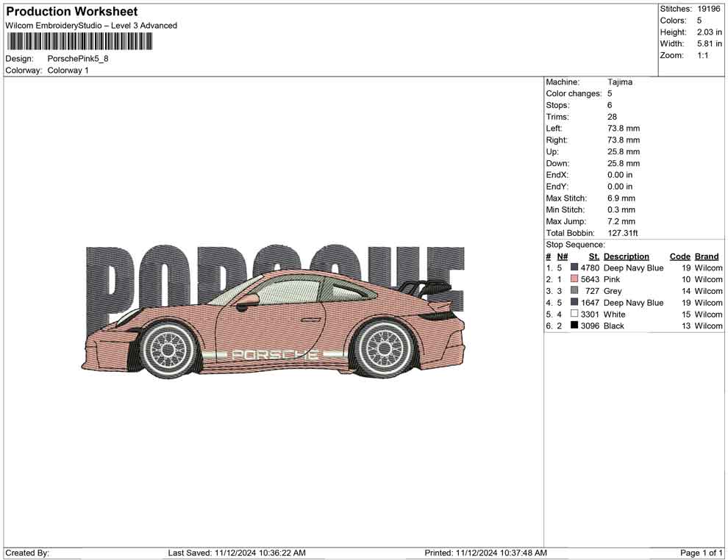
Task: Click the Colorway 1 label
Action: (x=68, y=70)
